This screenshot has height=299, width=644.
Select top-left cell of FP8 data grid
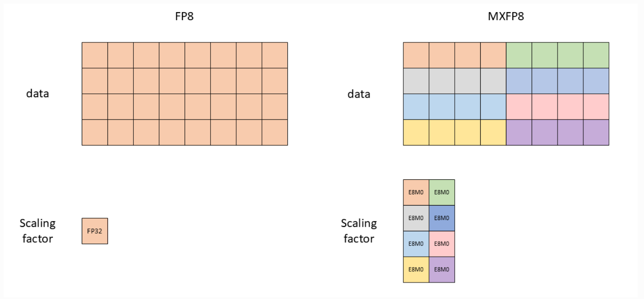tap(95, 55)
